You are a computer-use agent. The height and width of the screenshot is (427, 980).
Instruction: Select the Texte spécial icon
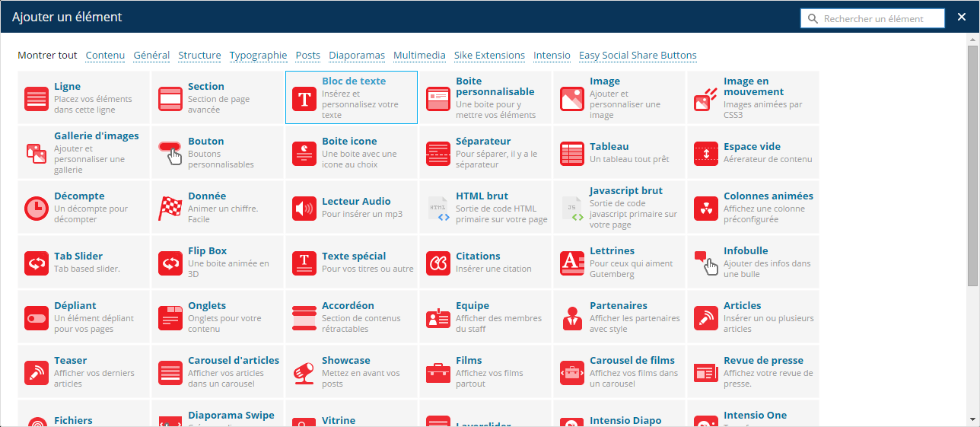coord(304,263)
